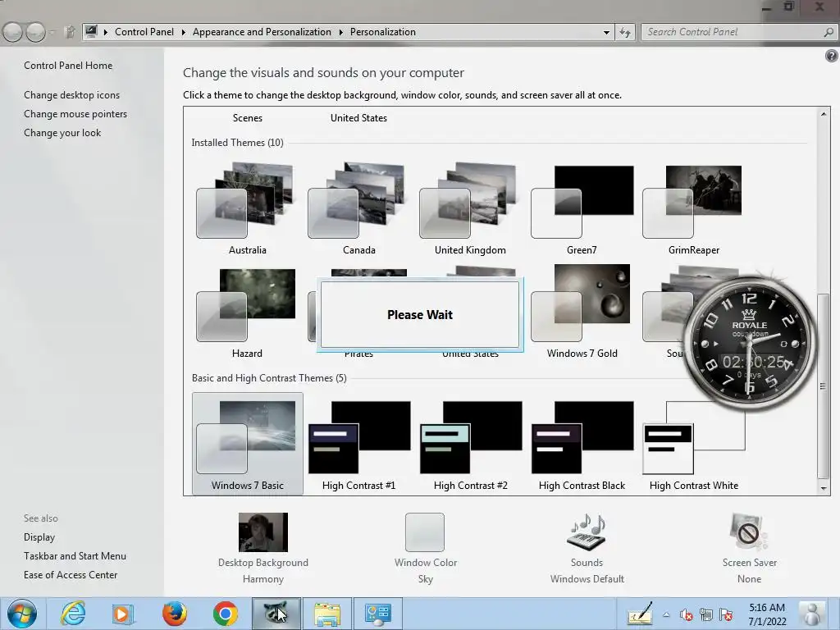The image size is (840, 630).
Task: Click the refresh button beside address bar
Action: pos(624,32)
